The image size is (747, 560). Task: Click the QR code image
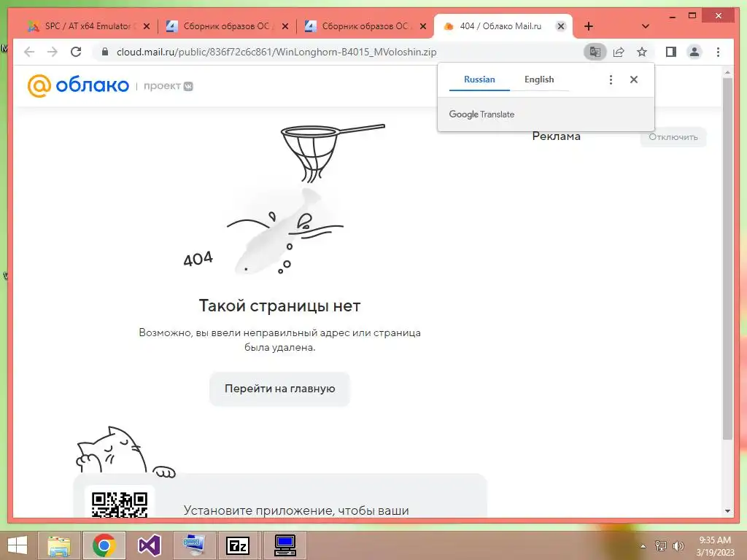click(119, 504)
